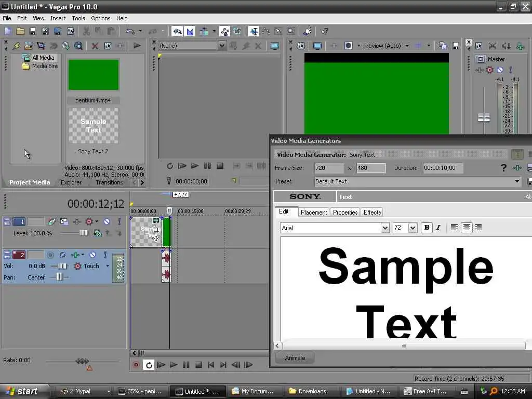Select All Media in the media tree
Screen dimensions: 532x399
[43, 58]
